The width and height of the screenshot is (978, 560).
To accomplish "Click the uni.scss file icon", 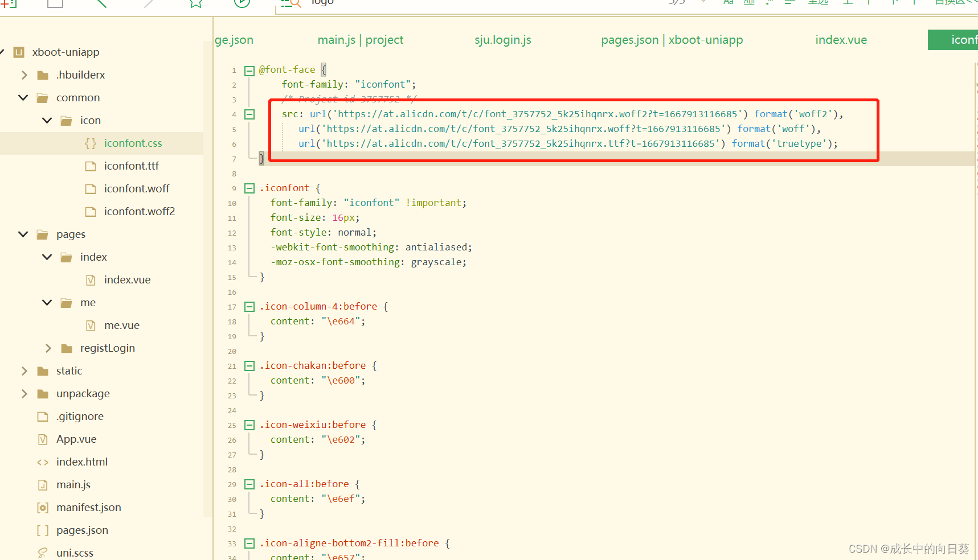I will (x=43, y=553).
